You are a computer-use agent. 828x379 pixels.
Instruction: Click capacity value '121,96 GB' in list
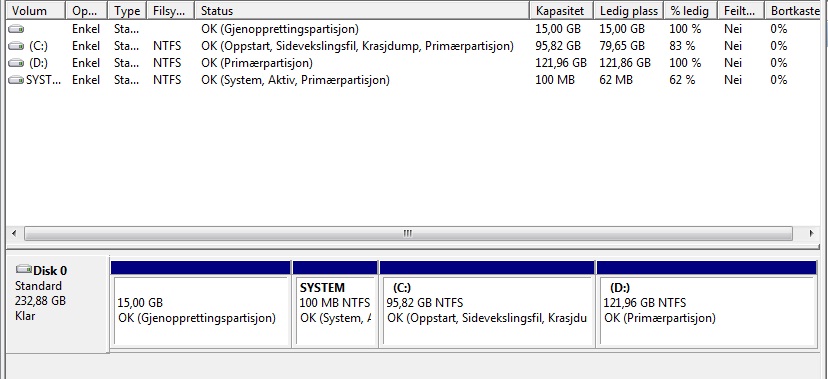(x=561, y=63)
